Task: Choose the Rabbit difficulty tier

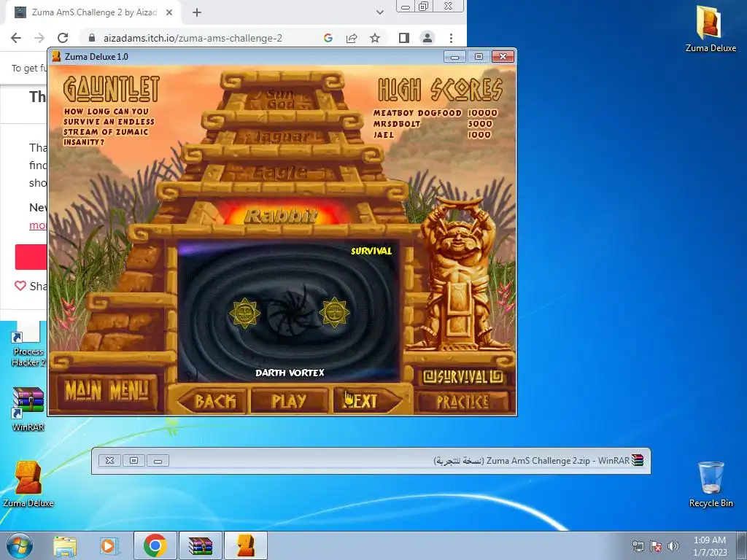Action: pos(281,216)
